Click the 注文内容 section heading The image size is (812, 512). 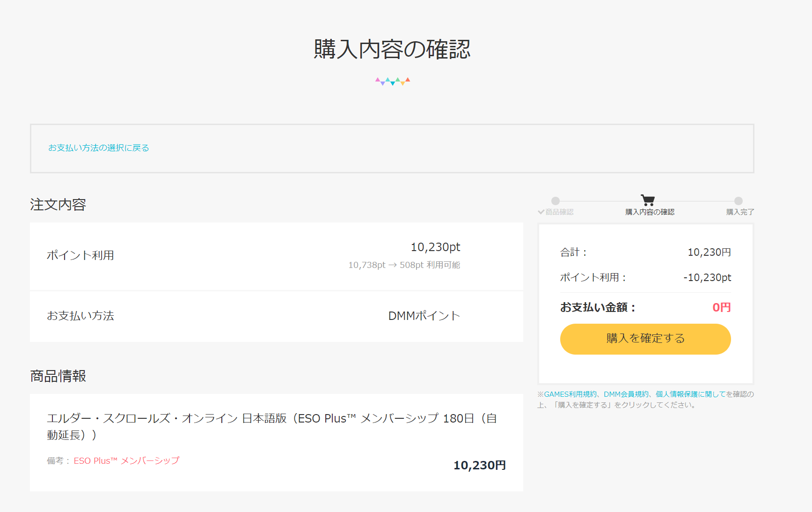tap(58, 205)
